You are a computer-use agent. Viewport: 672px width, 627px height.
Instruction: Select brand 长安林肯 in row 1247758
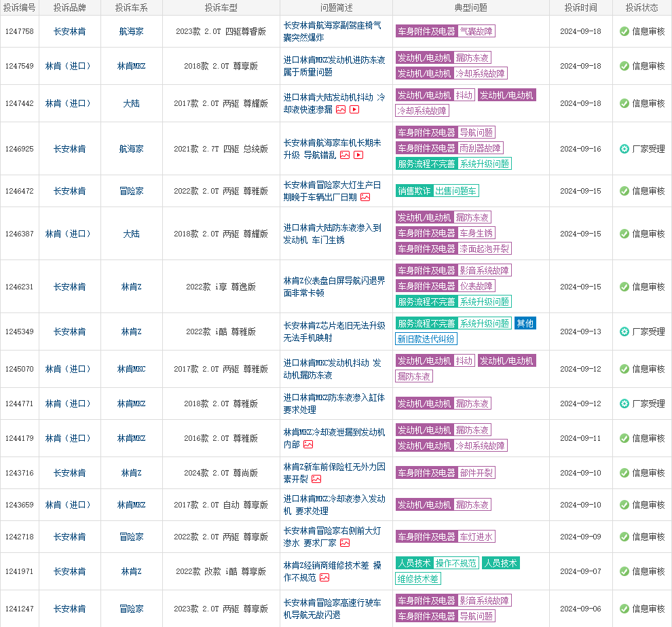pos(69,31)
